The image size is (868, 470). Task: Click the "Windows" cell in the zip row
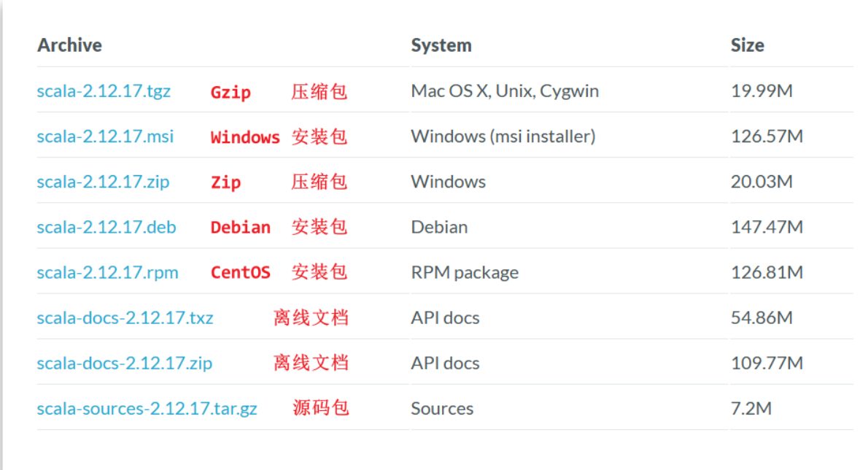pyautogui.click(x=449, y=182)
